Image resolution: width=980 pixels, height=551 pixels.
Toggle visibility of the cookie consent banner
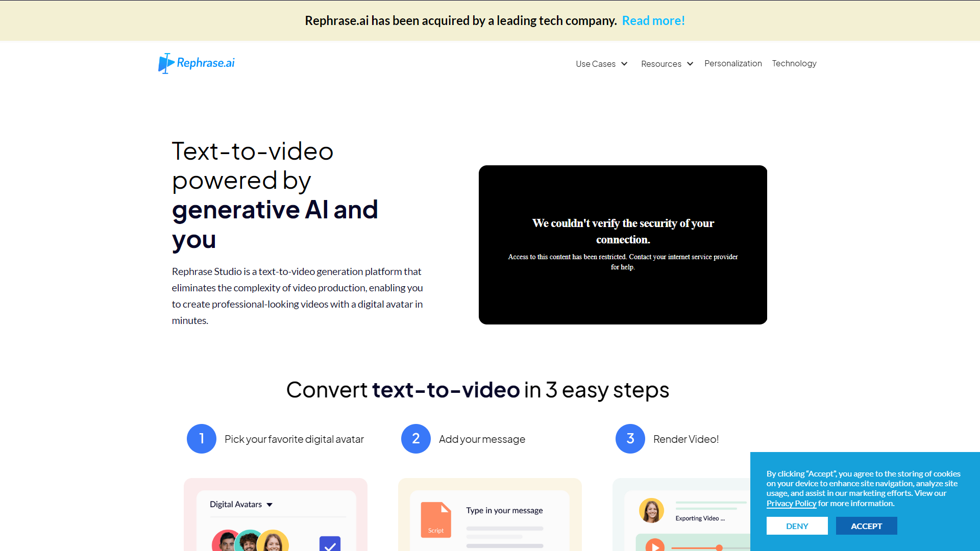(x=797, y=526)
